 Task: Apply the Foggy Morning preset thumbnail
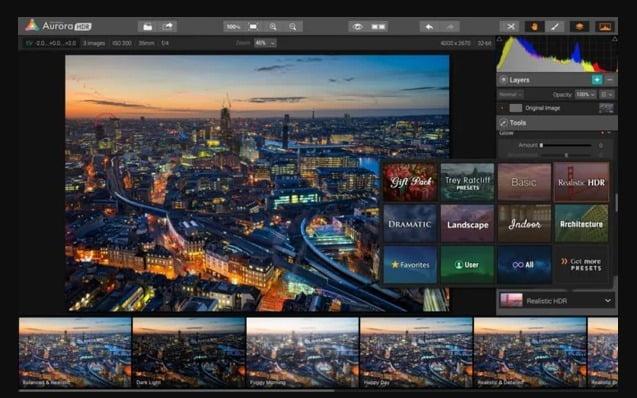pyautogui.click(x=303, y=352)
